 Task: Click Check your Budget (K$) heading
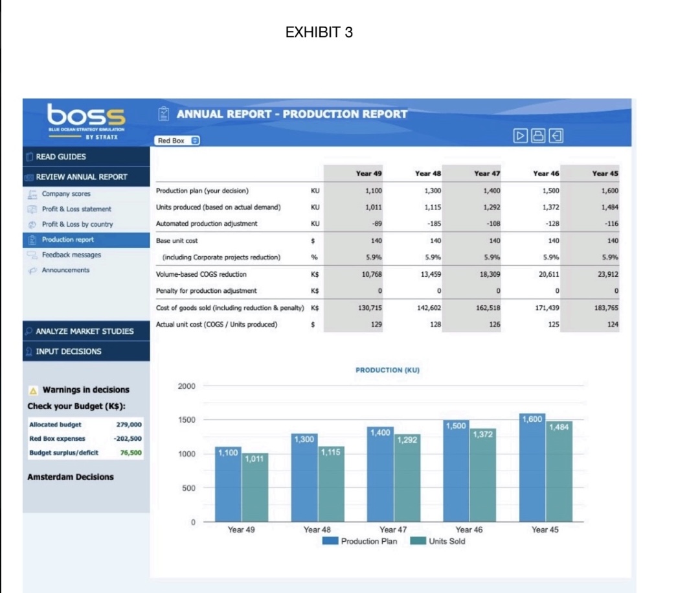(76, 406)
